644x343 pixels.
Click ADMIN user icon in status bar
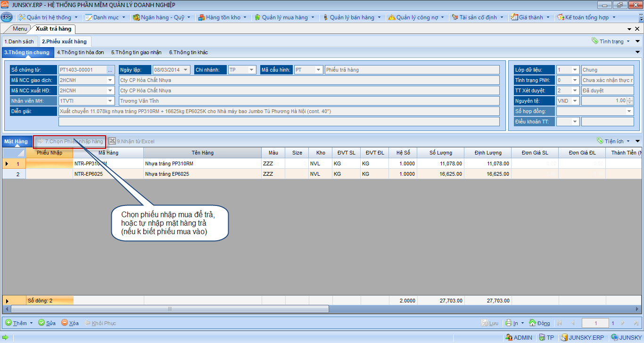(x=508, y=337)
